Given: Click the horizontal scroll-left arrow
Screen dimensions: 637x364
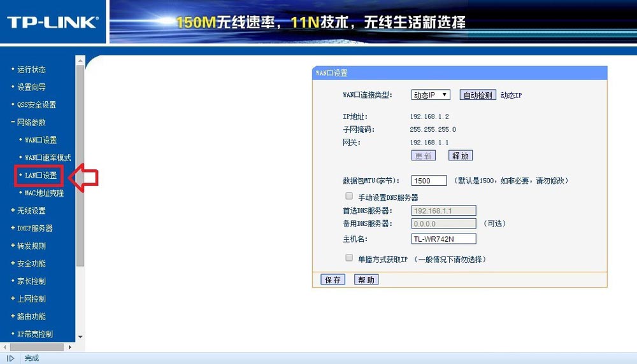Looking at the screenshot, I should click(4, 347).
